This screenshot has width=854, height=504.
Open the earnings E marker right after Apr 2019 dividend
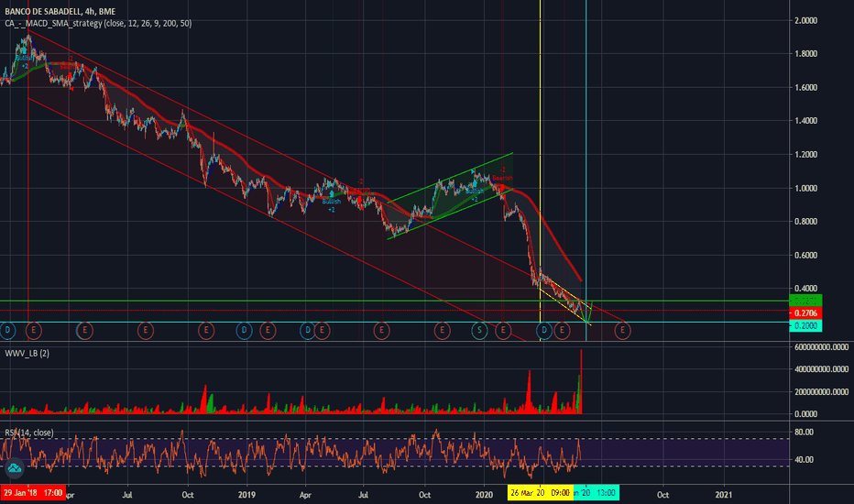pos(322,330)
